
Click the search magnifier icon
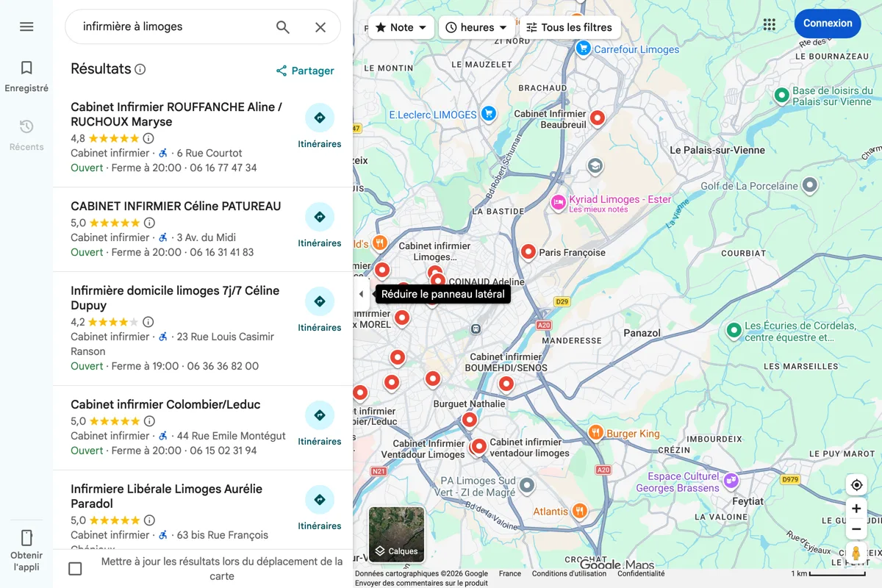(x=283, y=27)
